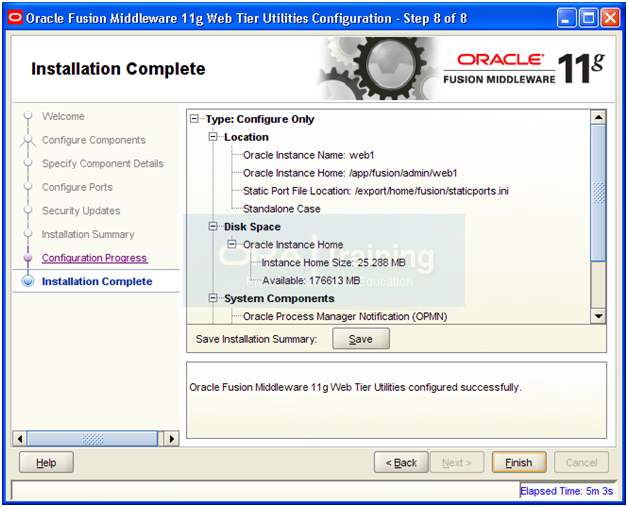Select the Configure Ports step
Image resolution: width=628 pixels, height=507 pixels.
click(x=77, y=187)
